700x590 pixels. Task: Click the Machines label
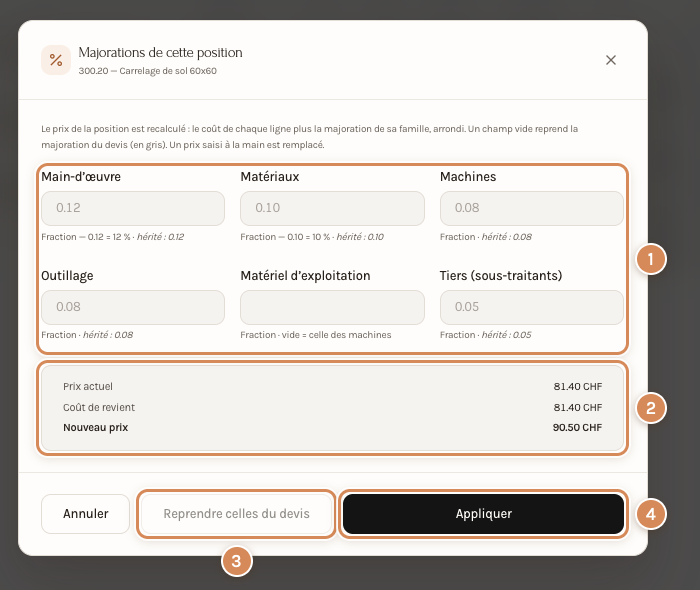(468, 177)
